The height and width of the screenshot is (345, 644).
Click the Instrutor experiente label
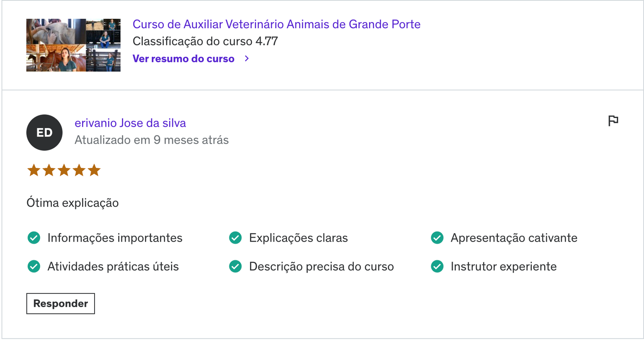tap(504, 266)
